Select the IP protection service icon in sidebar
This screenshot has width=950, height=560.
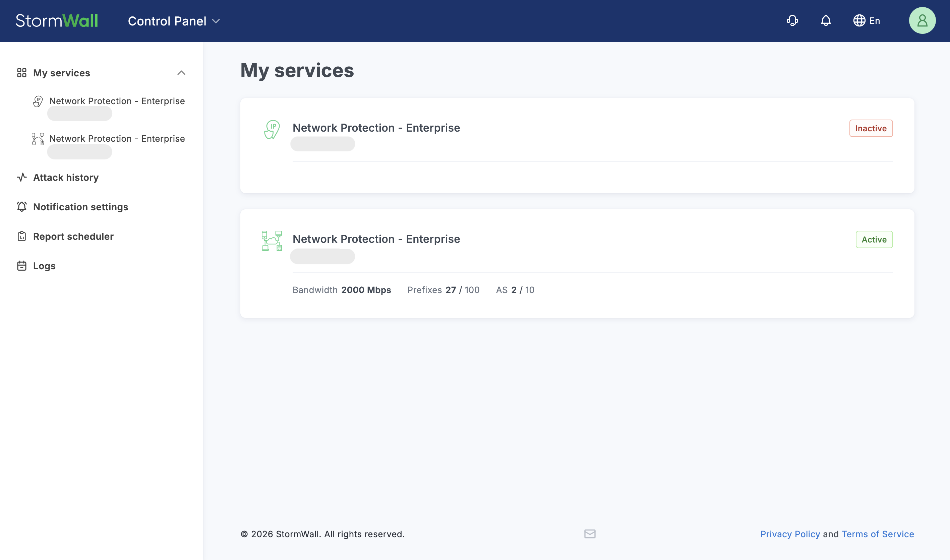coord(38,101)
